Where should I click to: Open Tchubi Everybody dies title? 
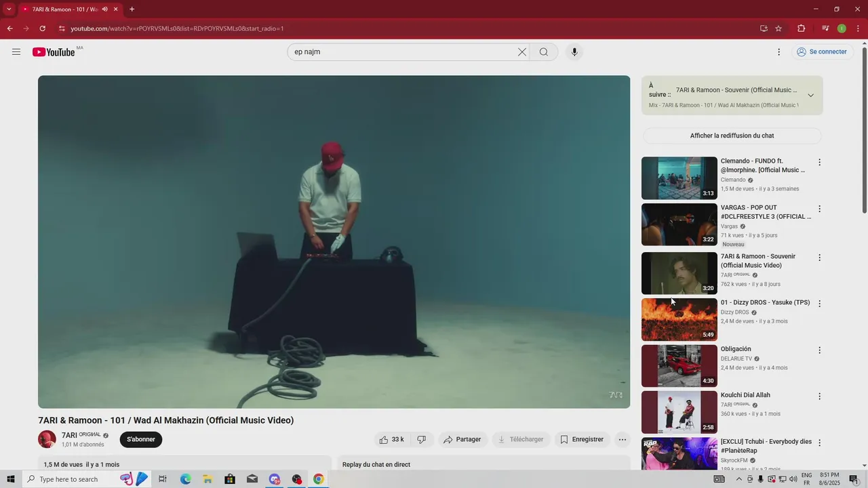pos(766,446)
